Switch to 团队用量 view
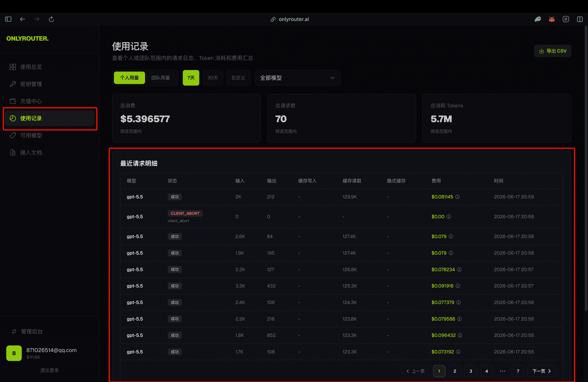The image size is (588, 382). click(161, 78)
